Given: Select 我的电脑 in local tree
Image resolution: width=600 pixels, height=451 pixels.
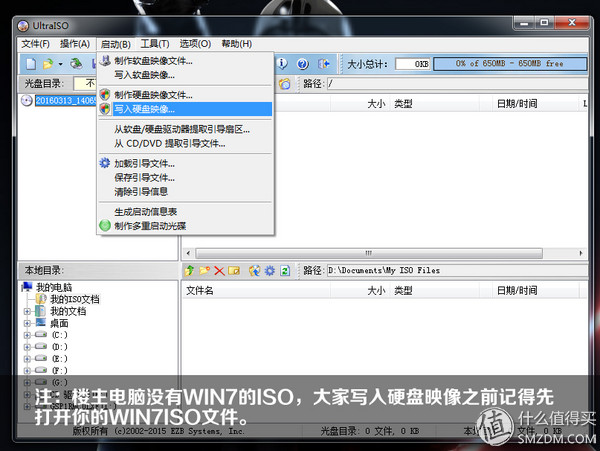Looking at the screenshot, I should click(x=54, y=287).
